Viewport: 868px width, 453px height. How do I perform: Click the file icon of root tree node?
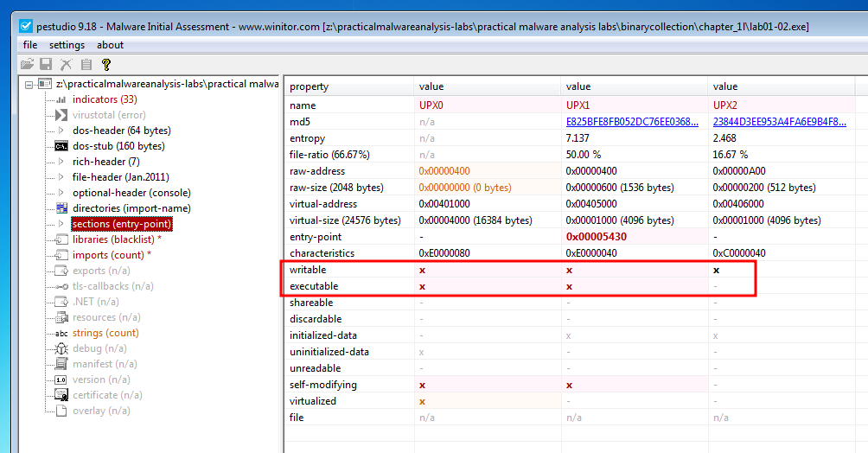[45, 84]
